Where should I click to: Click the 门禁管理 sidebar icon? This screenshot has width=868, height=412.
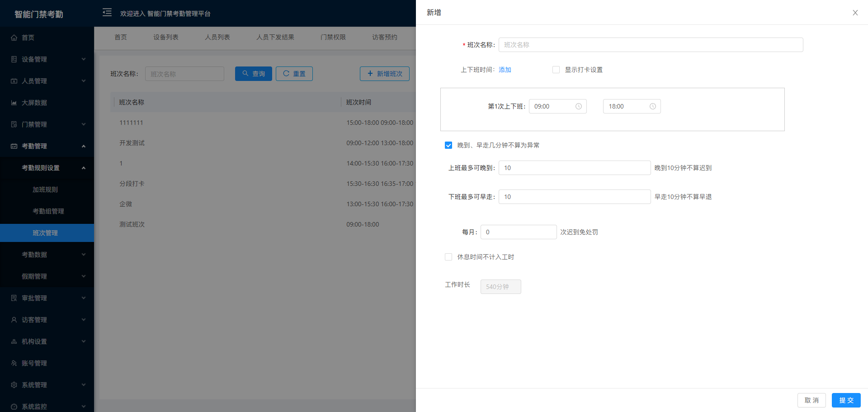click(14, 124)
